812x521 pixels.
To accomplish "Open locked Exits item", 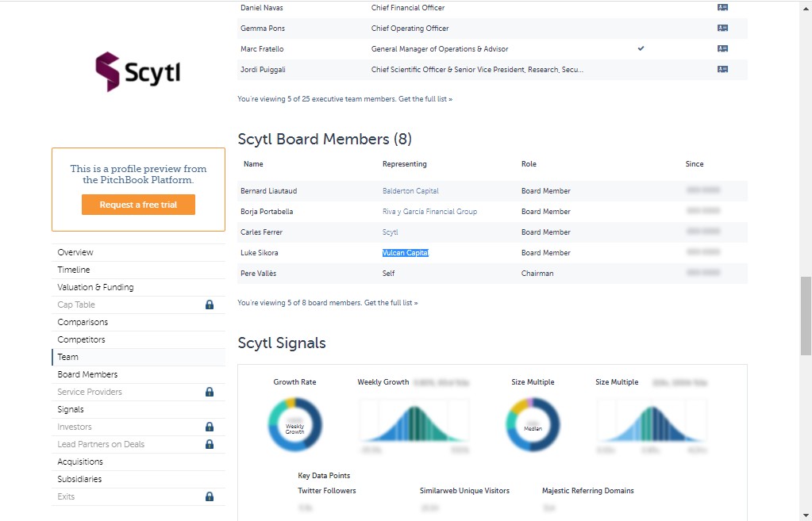I will tap(138, 496).
